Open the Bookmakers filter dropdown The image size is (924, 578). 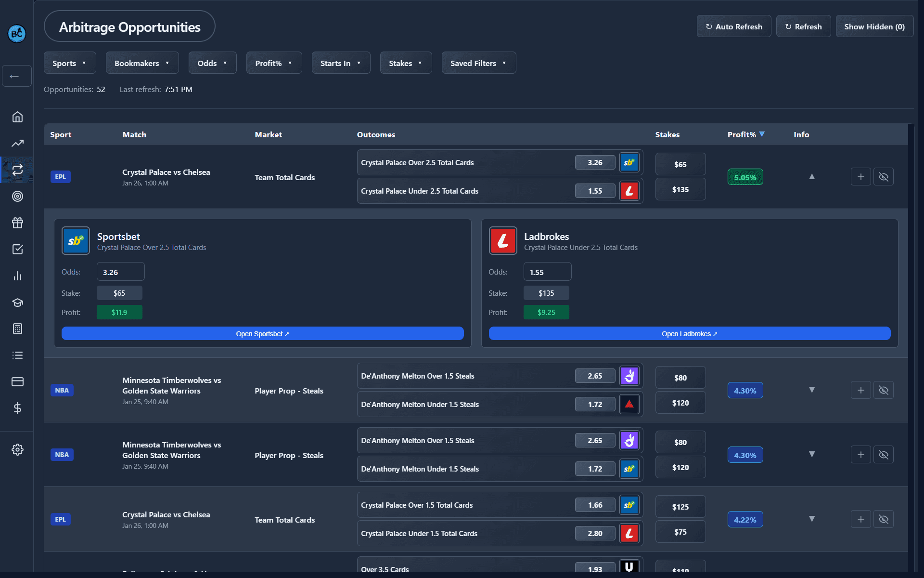pos(142,63)
